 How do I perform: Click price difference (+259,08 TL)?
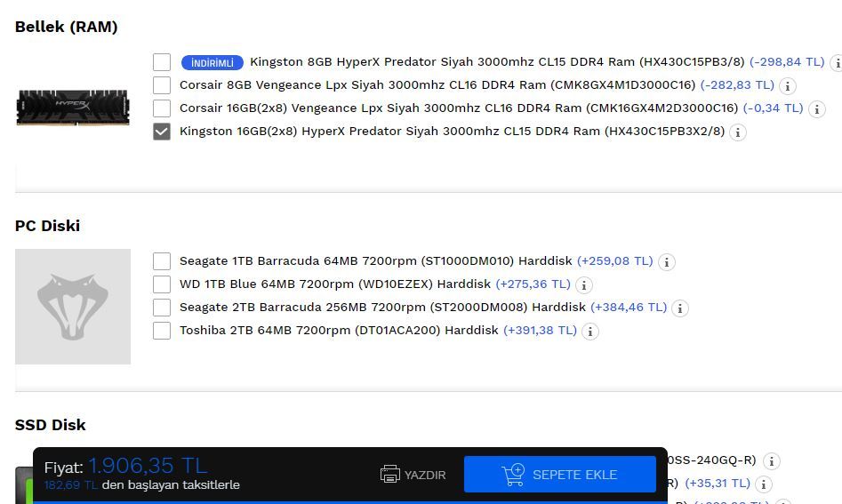(x=615, y=260)
